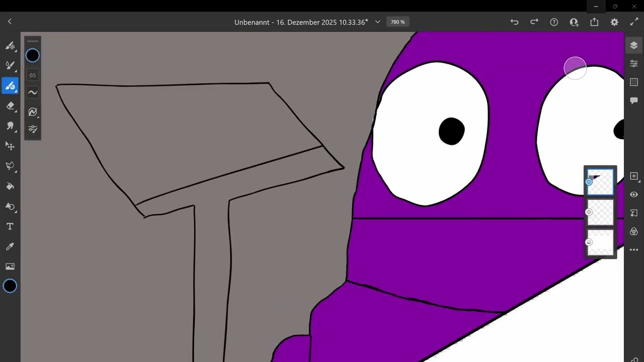Open the Help question mark menu
644x362 pixels.
(554, 22)
